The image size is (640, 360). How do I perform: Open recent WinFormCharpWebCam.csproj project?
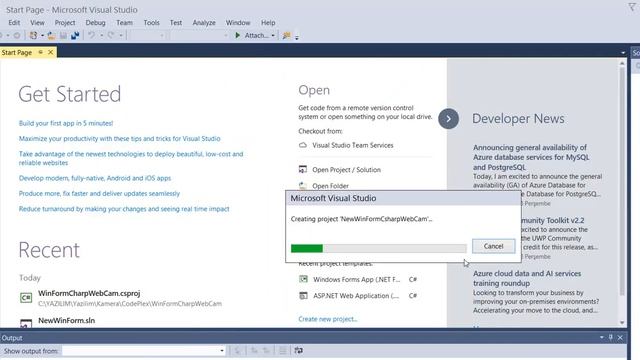pyautogui.click(x=89, y=293)
